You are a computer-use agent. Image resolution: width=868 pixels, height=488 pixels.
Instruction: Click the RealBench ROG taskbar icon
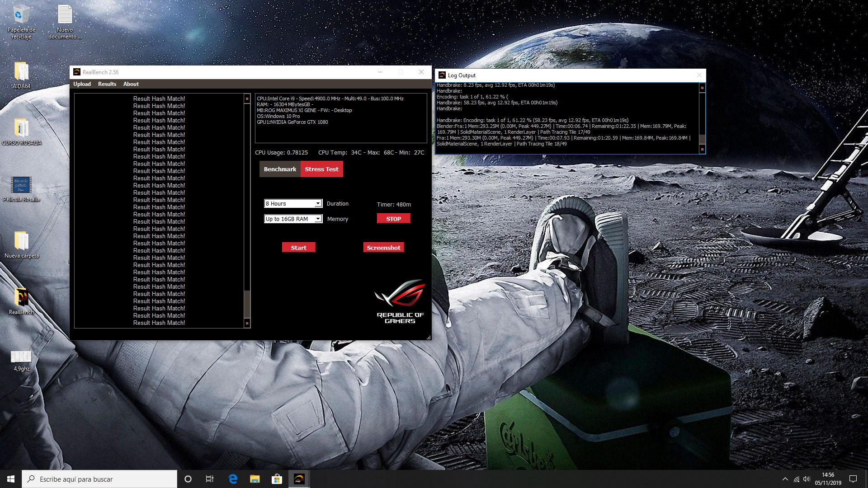point(299,479)
